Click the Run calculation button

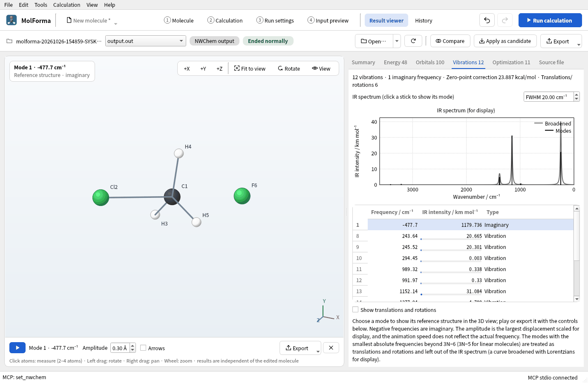coord(550,20)
